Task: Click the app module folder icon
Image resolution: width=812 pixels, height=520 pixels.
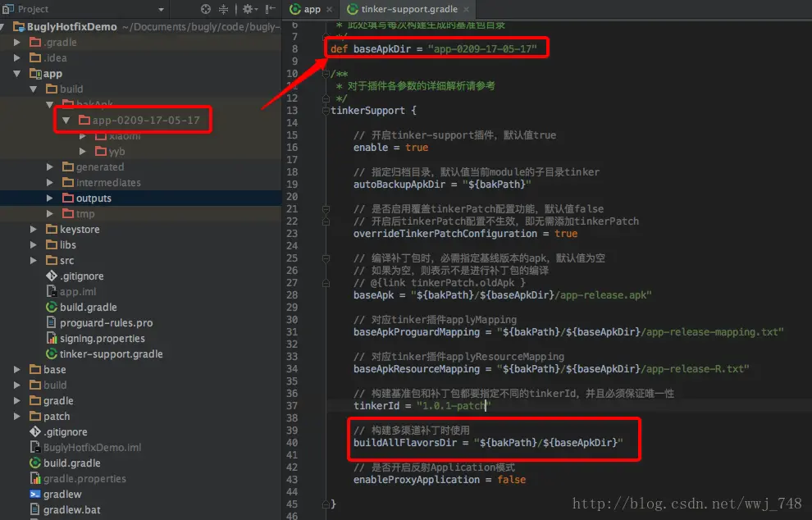Action: [35, 74]
